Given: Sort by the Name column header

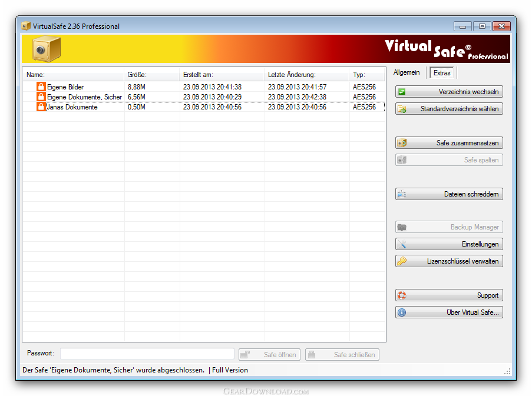Looking at the screenshot, I should click(x=73, y=75).
